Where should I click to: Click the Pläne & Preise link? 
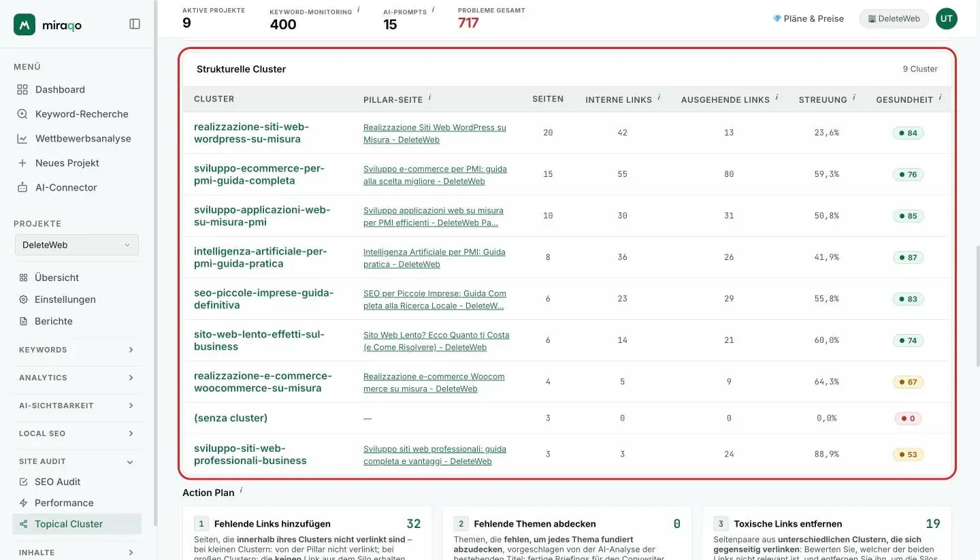[808, 18]
